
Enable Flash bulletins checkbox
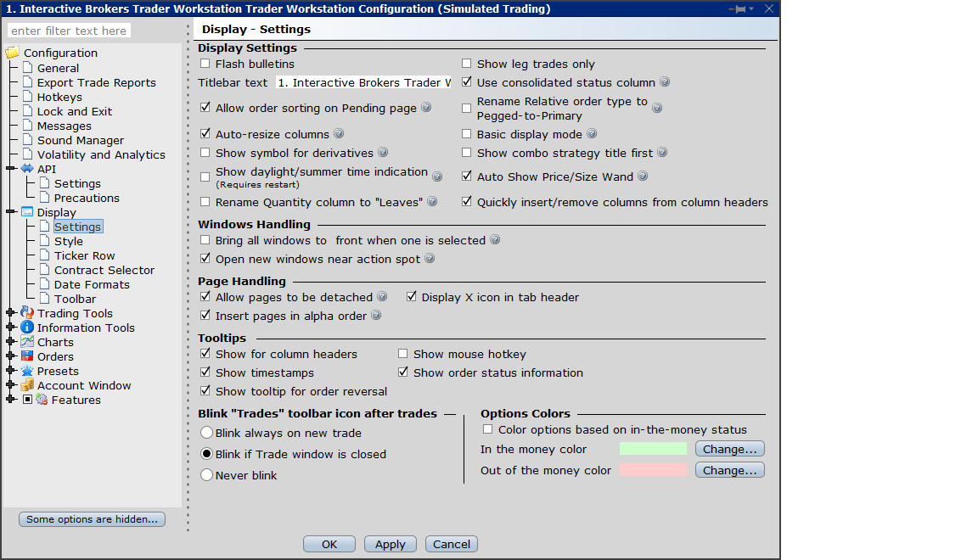(205, 64)
